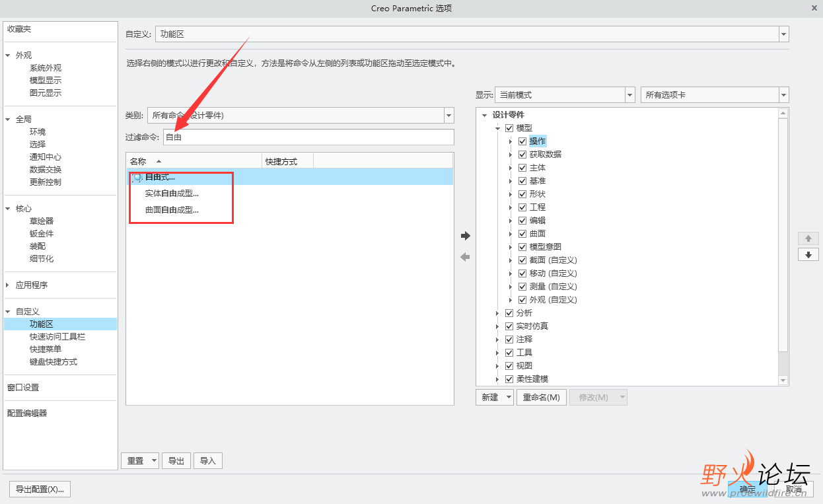Expand the 工具 tab node
This screenshot has height=504, width=823.
pyautogui.click(x=497, y=353)
